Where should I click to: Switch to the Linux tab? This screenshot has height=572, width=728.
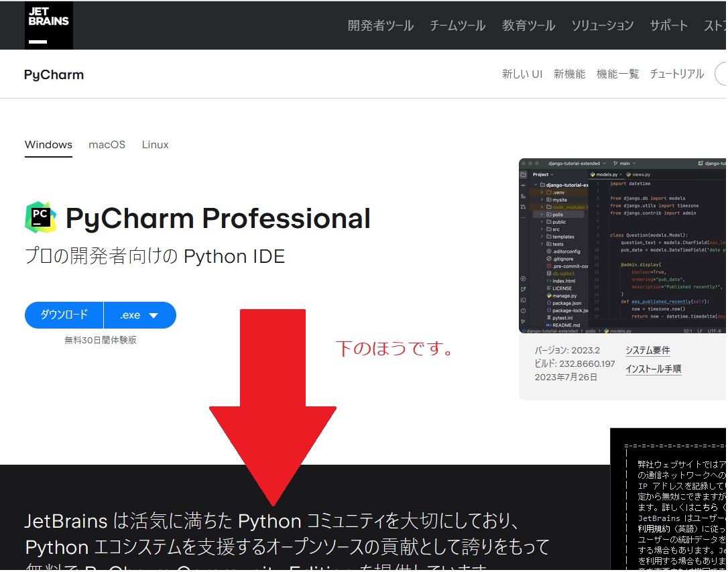[155, 145]
